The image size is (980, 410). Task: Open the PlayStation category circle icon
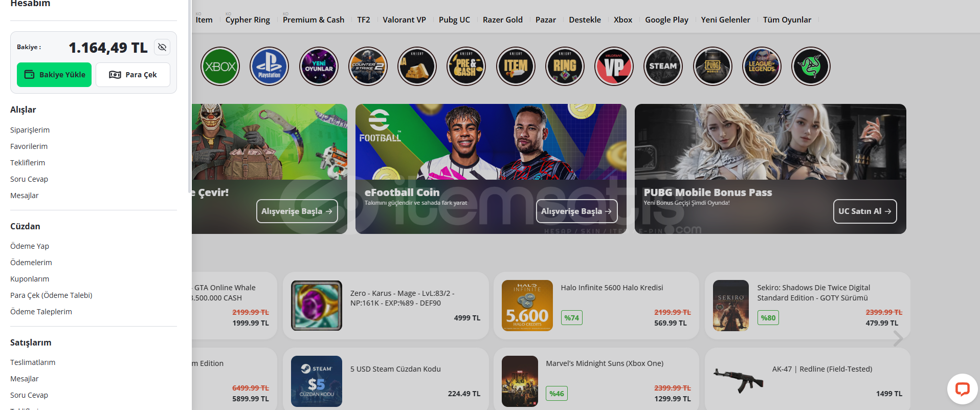click(269, 67)
